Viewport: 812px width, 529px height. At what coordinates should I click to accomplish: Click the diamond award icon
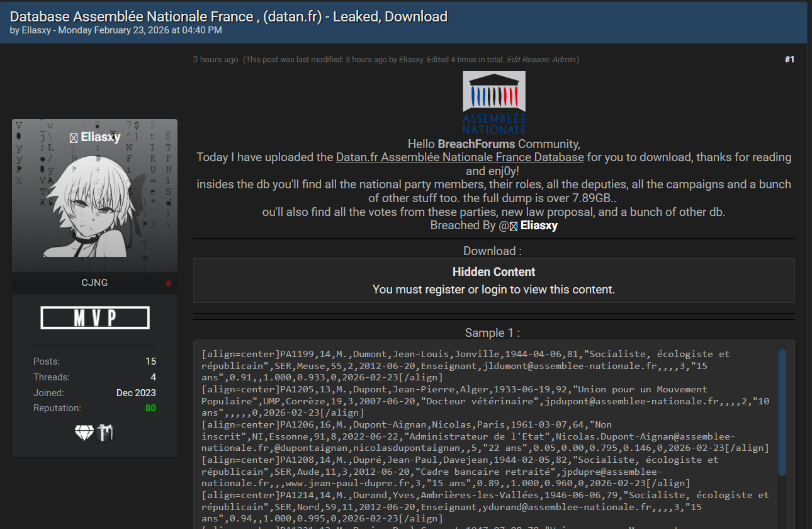pos(84,433)
